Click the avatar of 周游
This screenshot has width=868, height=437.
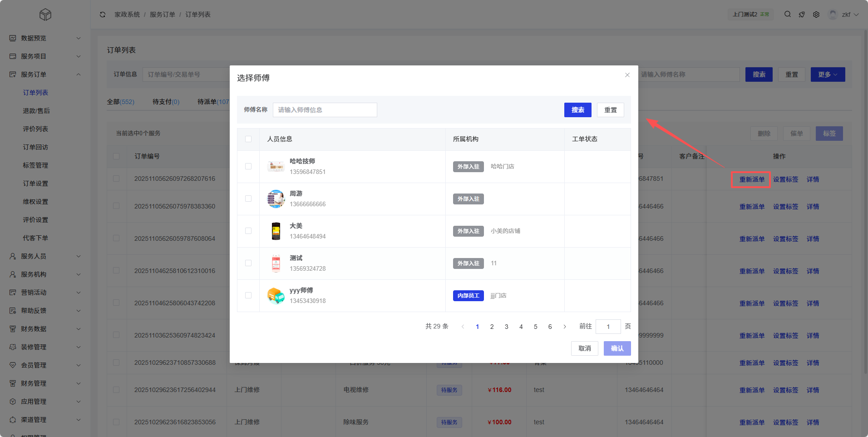click(x=276, y=199)
